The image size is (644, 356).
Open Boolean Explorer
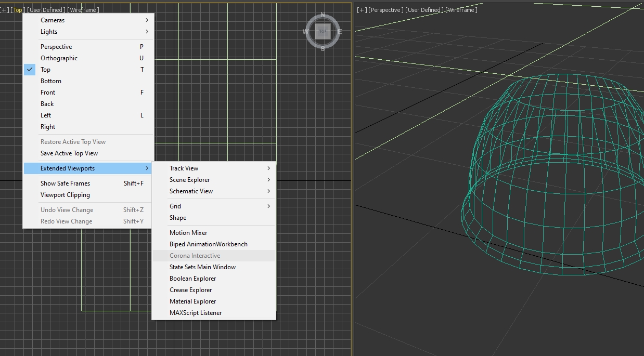point(214,279)
